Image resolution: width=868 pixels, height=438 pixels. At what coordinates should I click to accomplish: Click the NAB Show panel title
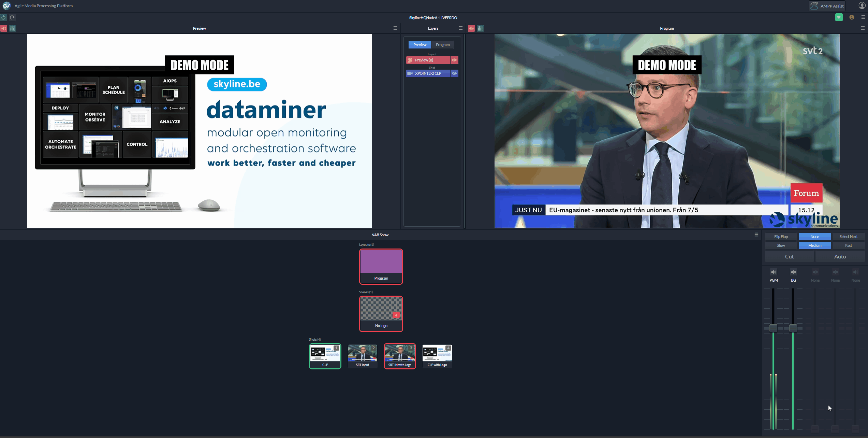coord(380,235)
